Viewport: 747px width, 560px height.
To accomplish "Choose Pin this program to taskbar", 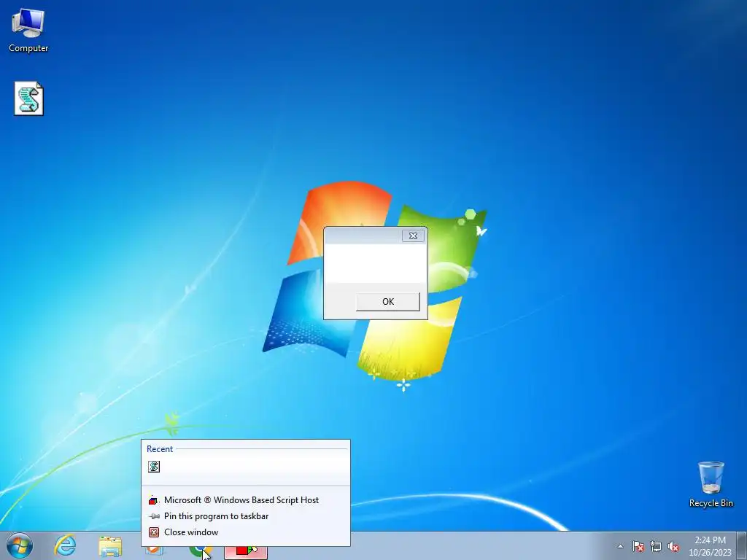I will 246,516.
